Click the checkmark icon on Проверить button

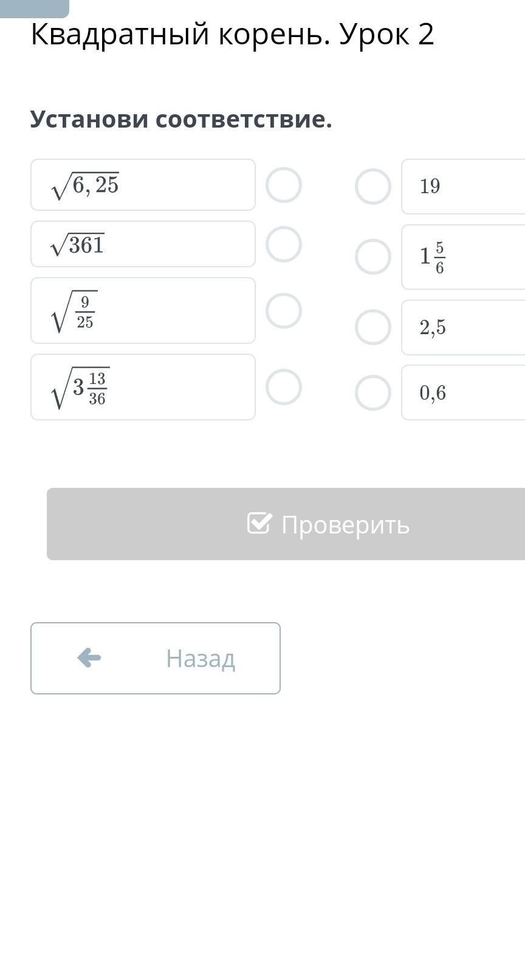coord(259,523)
